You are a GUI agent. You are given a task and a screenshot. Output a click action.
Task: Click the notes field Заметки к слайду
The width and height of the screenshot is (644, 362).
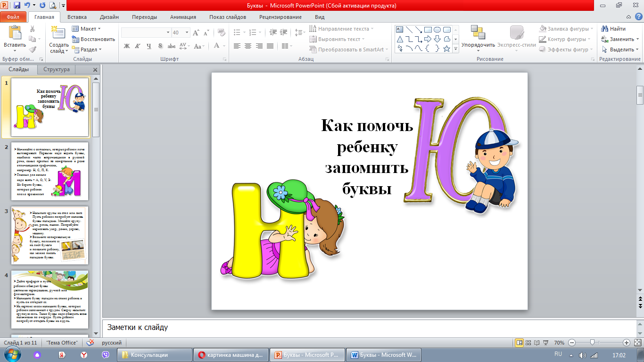pyautogui.click(x=369, y=327)
